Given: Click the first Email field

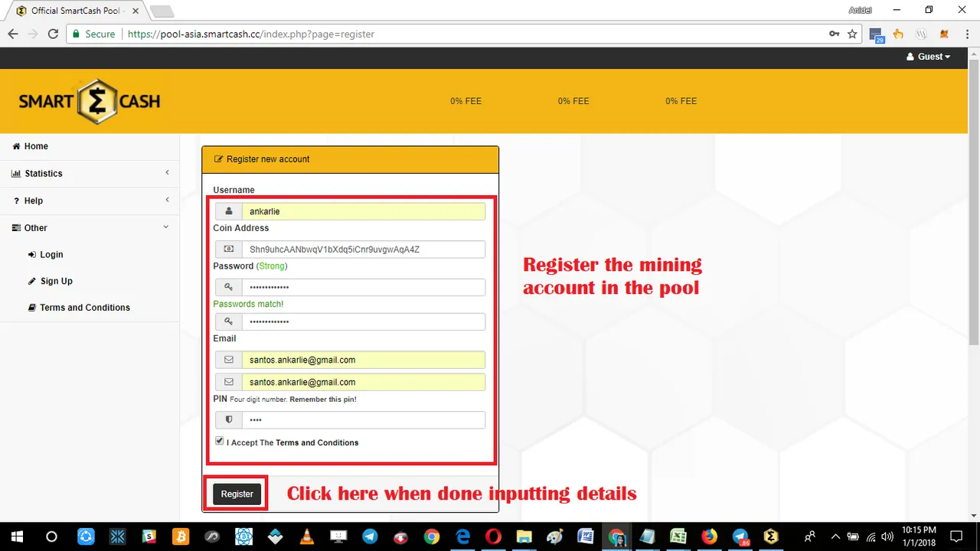Looking at the screenshot, I should click(x=364, y=360).
